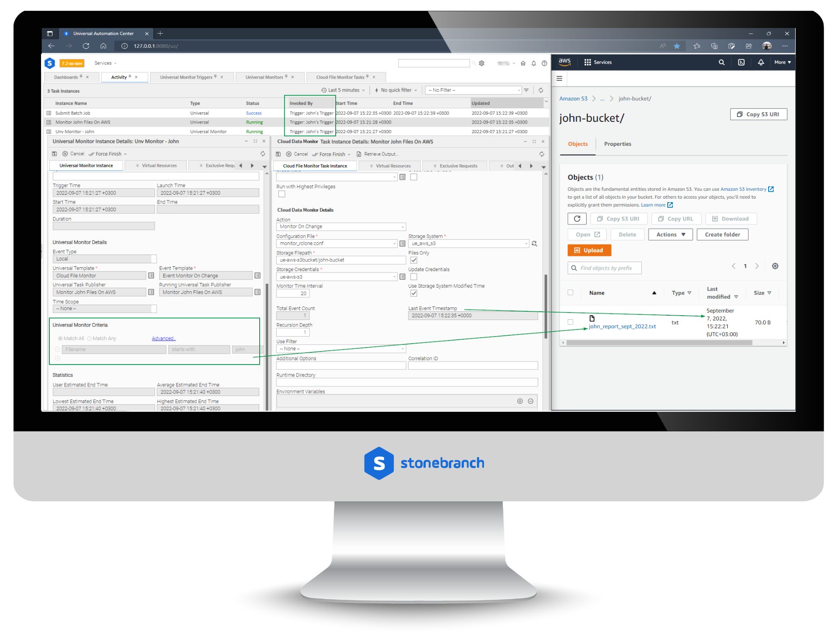Click the S3 objects refresh button
The height and width of the screenshot is (644, 838).
577,219
